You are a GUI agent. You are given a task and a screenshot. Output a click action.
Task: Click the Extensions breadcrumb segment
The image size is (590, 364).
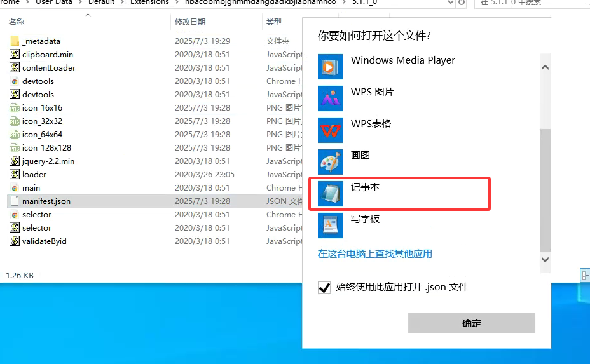point(149,3)
